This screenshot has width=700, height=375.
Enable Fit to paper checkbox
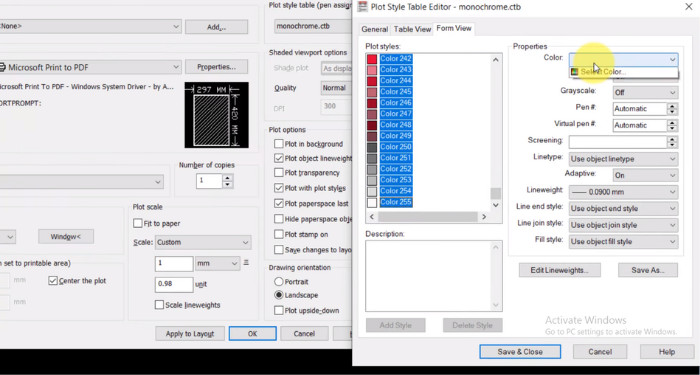[138, 223]
